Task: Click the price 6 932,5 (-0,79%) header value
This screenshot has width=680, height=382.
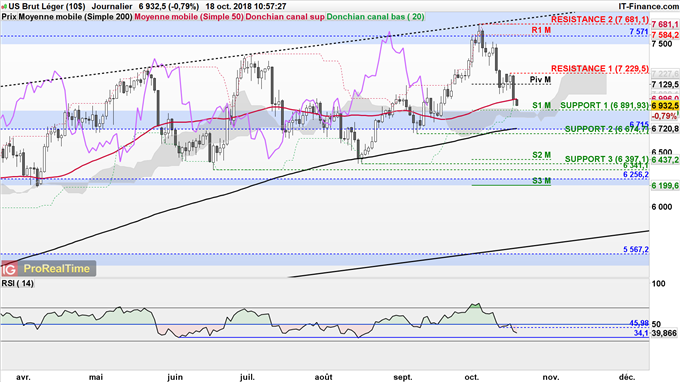Action: pyautogui.click(x=169, y=7)
